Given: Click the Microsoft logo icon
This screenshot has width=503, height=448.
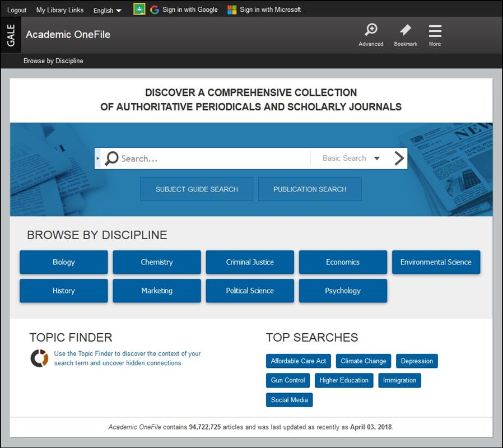Looking at the screenshot, I should point(232,10).
